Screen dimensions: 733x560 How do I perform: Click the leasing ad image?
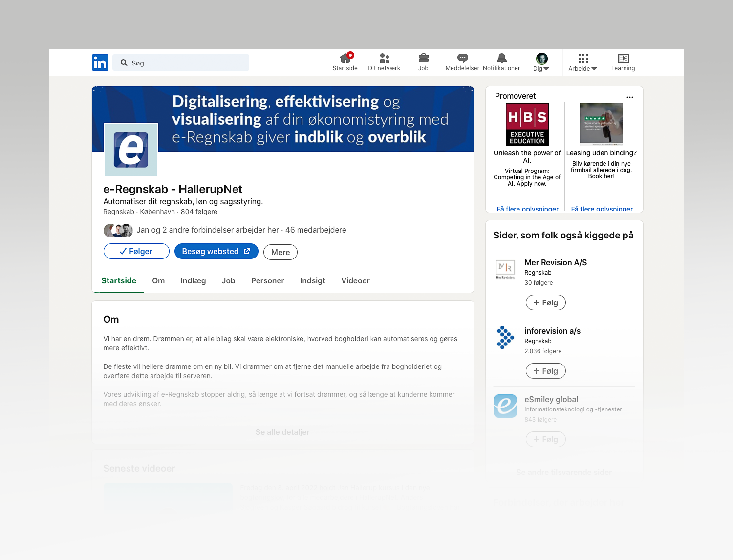click(x=602, y=125)
